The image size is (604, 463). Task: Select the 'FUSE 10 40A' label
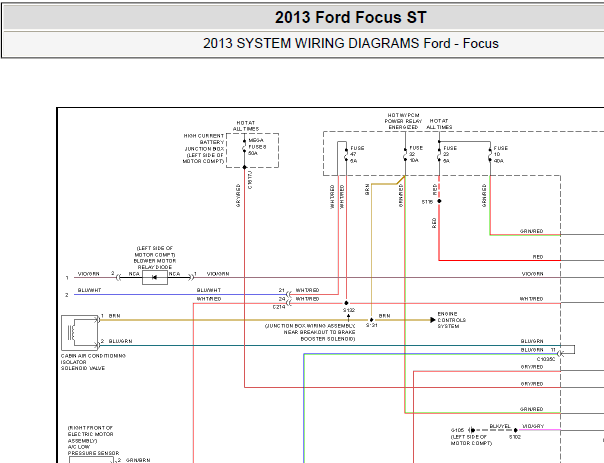pyautogui.click(x=500, y=154)
